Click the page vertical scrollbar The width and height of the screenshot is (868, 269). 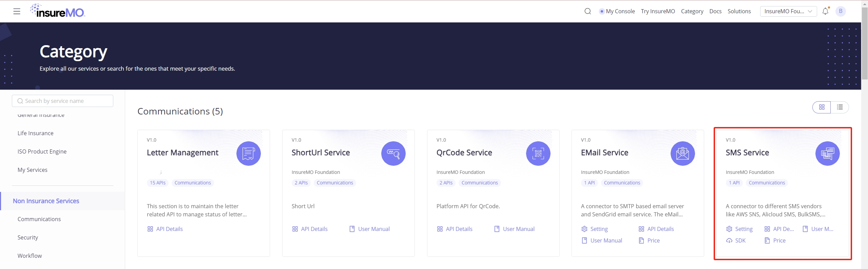tap(865, 44)
